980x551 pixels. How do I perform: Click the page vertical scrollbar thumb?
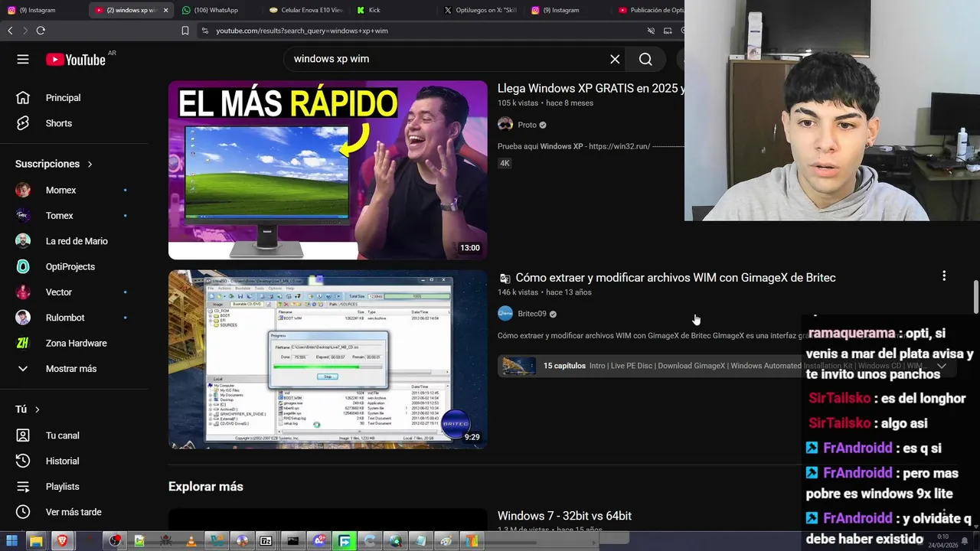tap(975, 296)
